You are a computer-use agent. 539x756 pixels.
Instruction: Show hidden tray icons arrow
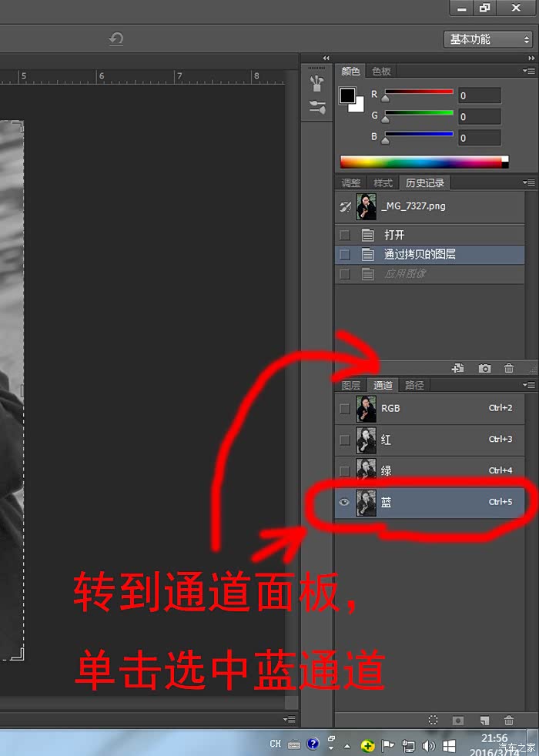tap(346, 746)
